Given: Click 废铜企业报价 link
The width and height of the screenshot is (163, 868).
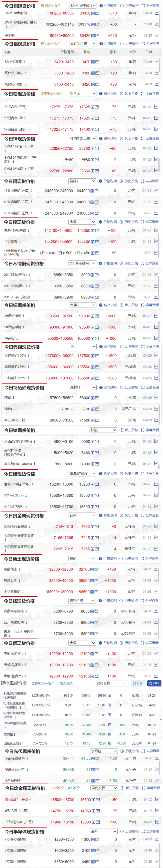Looking at the screenshot, I should pos(51,6).
